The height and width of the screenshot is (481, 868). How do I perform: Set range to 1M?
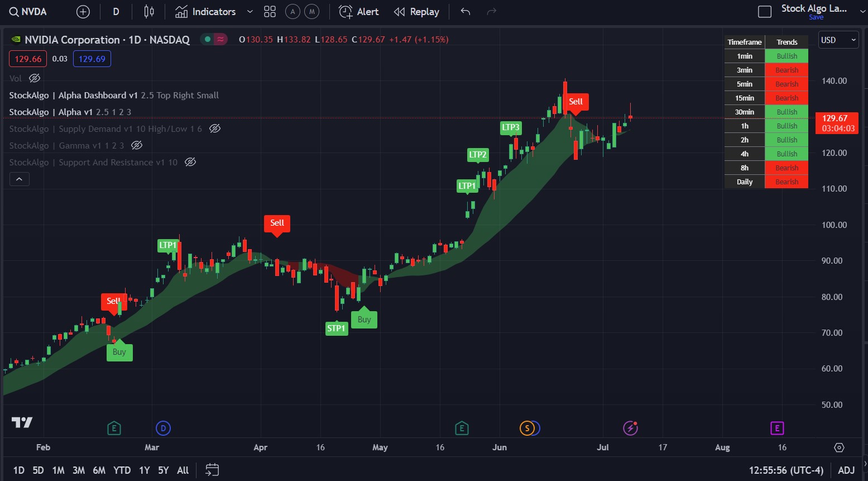pos(58,470)
